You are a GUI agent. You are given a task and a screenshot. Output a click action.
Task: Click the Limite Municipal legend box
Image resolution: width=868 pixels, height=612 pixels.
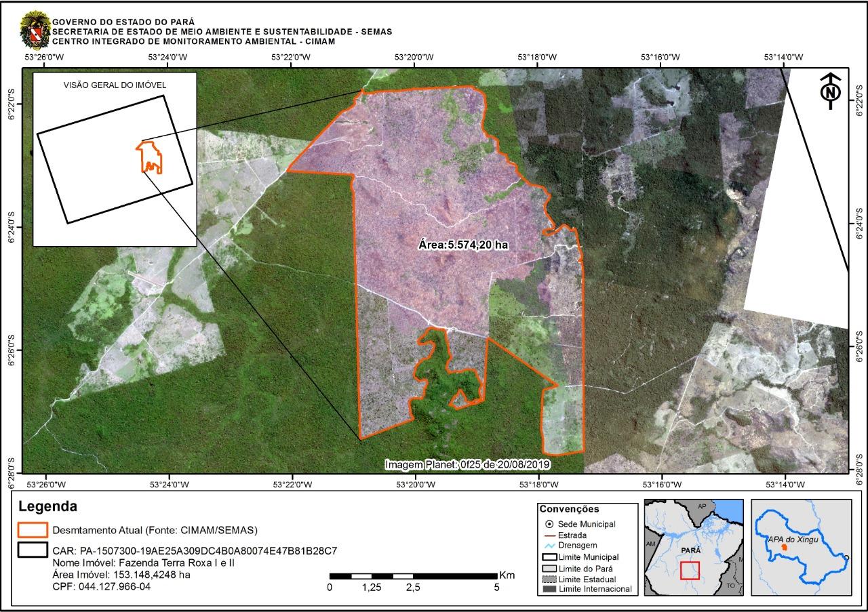pyautogui.click(x=549, y=557)
